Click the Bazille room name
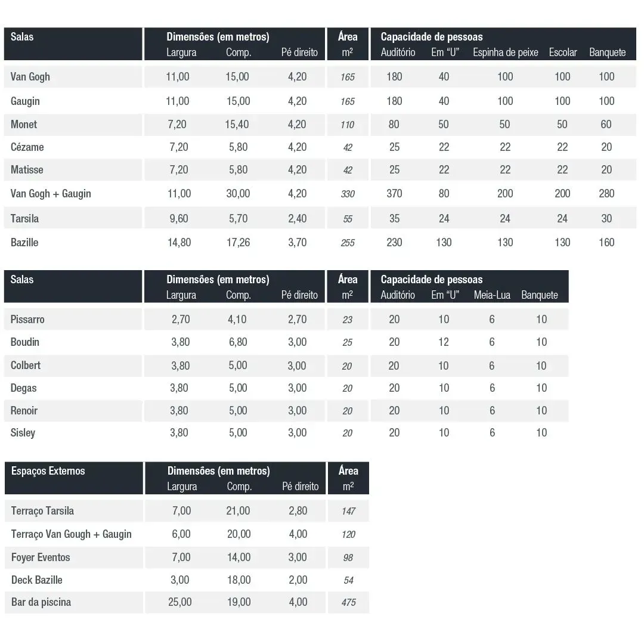The height and width of the screenshot is (644, 644). coord(24,242)
